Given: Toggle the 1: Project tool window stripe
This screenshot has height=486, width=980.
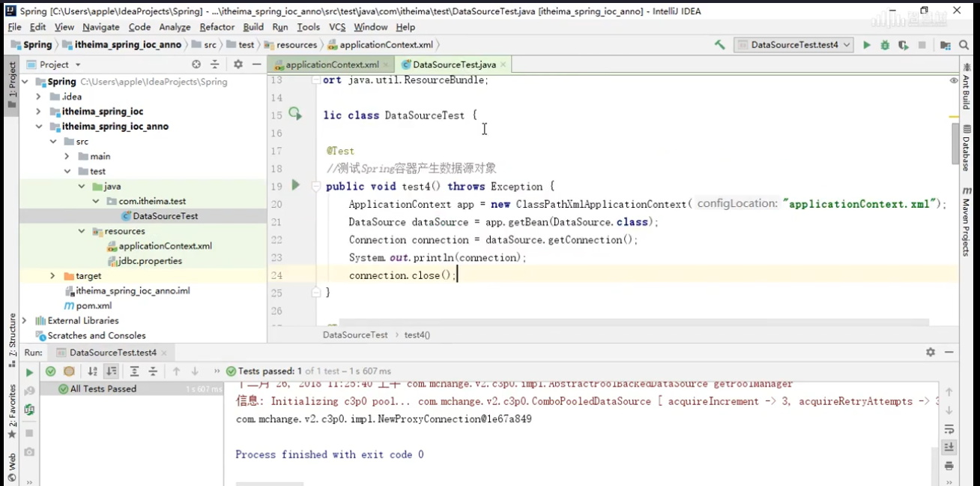Looking at the screenshot, I should click(12, 85).
